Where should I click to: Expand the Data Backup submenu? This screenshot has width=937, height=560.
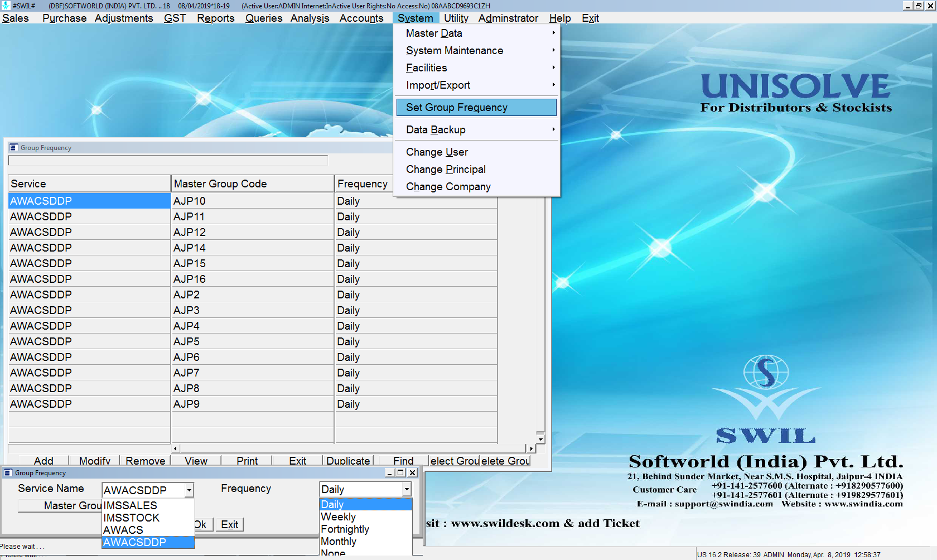476,130
